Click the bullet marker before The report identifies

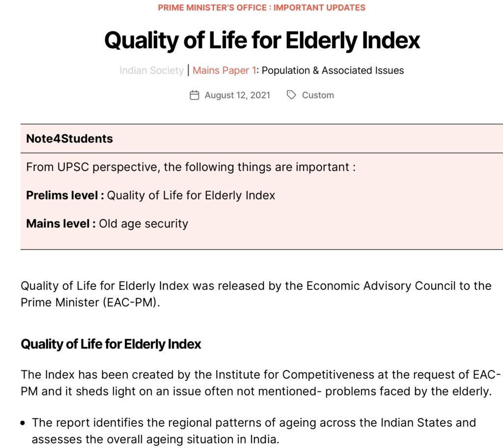pyautogui.click(x=23, y=423)
